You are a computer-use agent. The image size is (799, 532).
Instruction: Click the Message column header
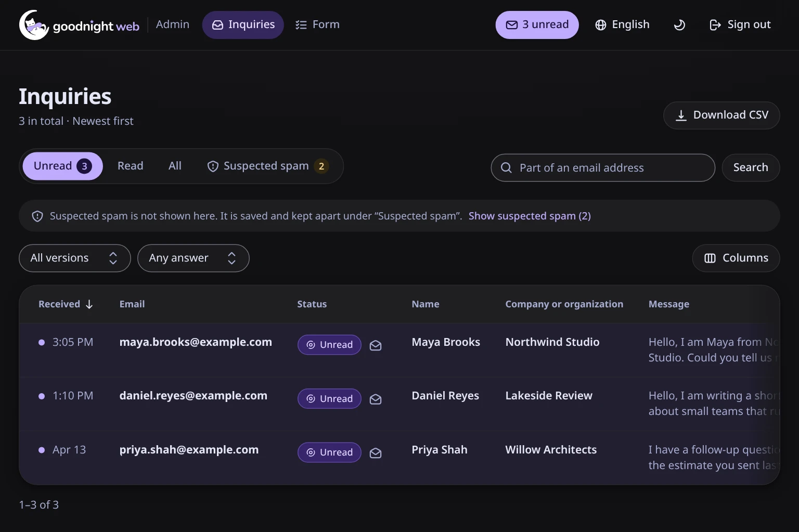pos(669,304)
